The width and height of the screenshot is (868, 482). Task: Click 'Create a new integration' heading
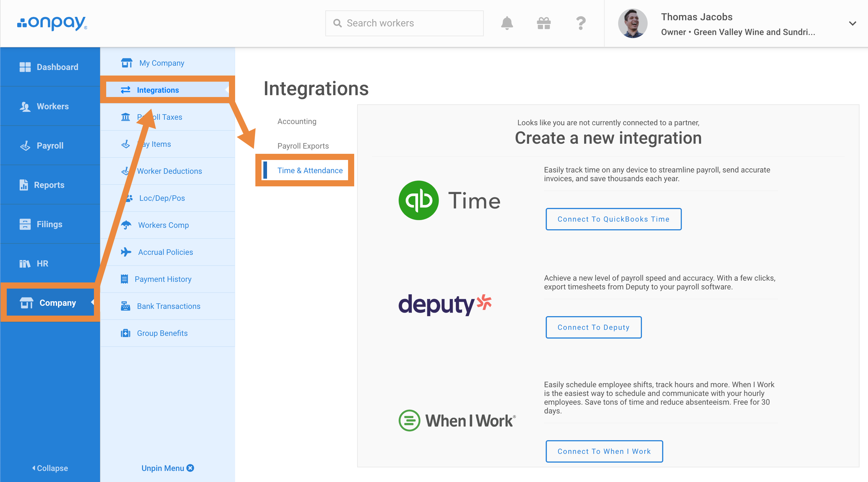(608, 138)
